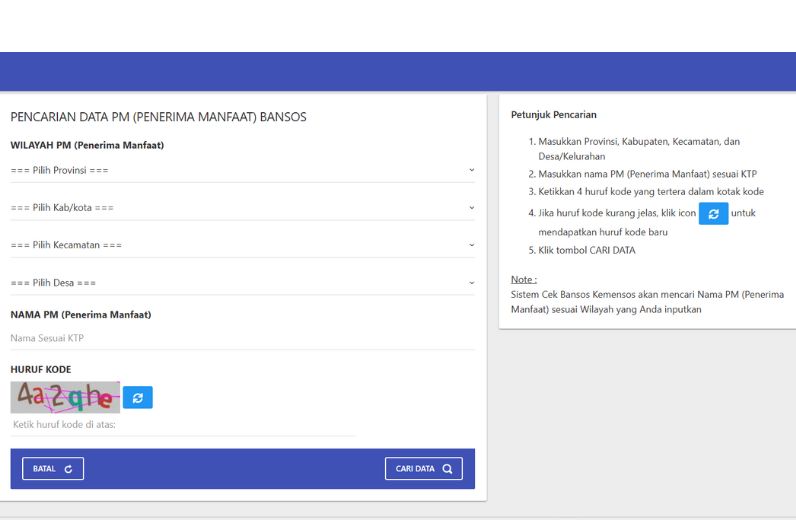Click the underlined Note text
This screenshot has width=796, height=520.
[523, 279]
